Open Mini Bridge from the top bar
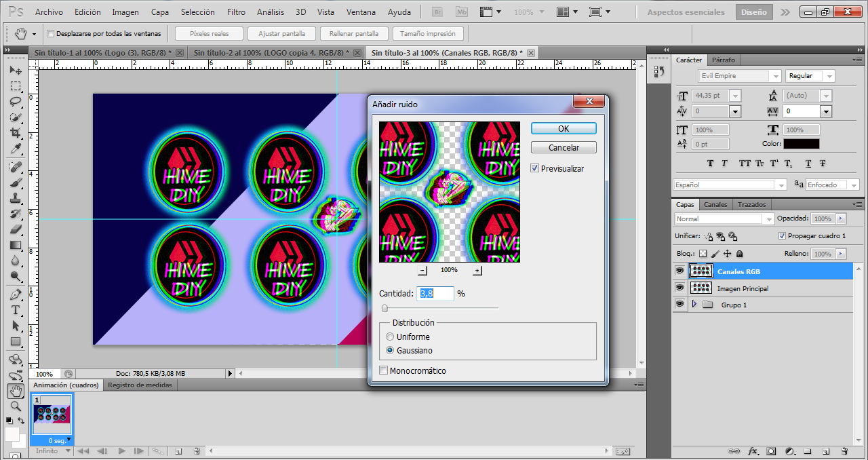 (462, 12)
